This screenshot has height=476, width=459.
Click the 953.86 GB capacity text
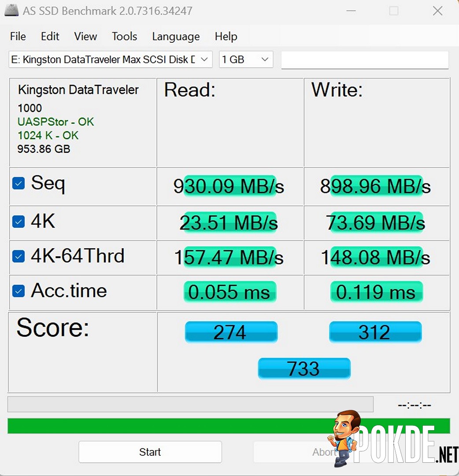pos(44,149)
